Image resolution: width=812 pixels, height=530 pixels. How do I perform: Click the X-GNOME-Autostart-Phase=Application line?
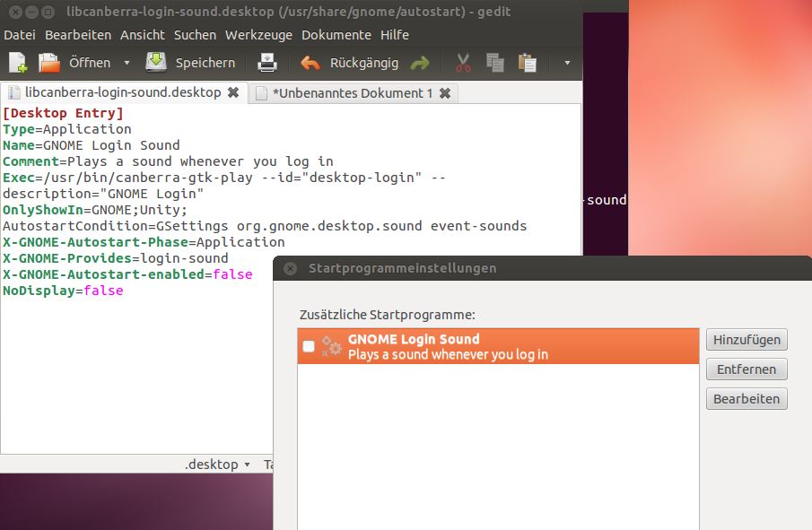[x=144, y=242]
